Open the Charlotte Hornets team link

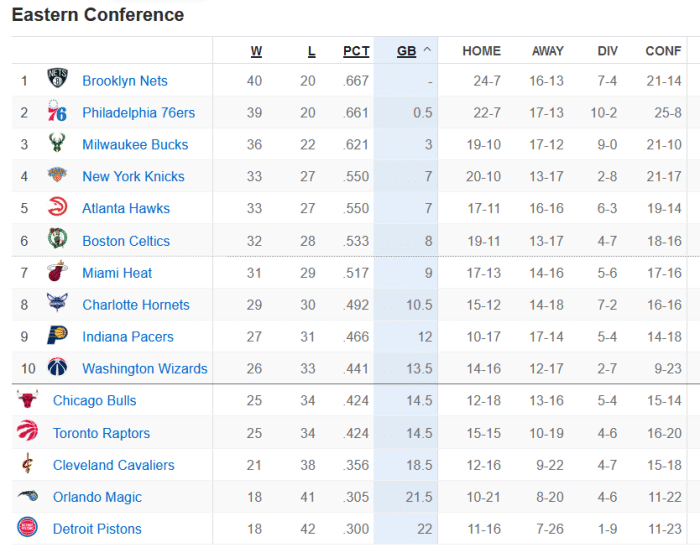tap(135, 305)
